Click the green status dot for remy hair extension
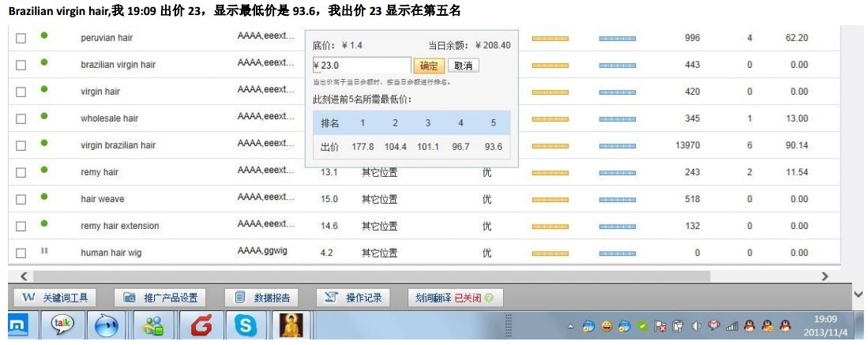The width and height of the screenshot is (868, 345). click(x=44, y=223)
